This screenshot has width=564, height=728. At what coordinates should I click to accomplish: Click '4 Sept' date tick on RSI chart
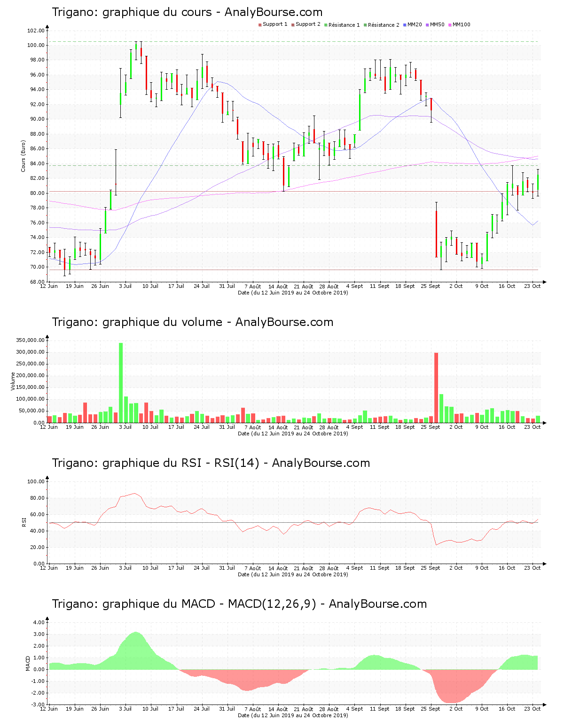click(x=354, y=568)
